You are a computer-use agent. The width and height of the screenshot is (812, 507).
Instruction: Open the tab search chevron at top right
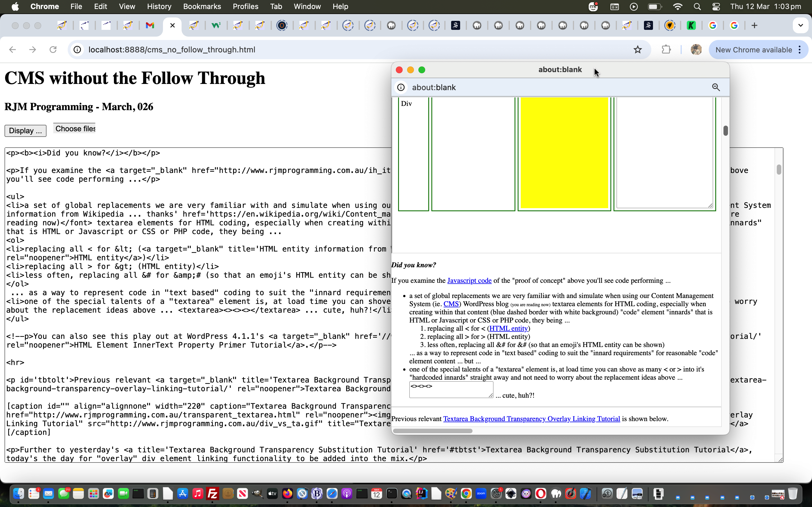(x=801, y=25)
